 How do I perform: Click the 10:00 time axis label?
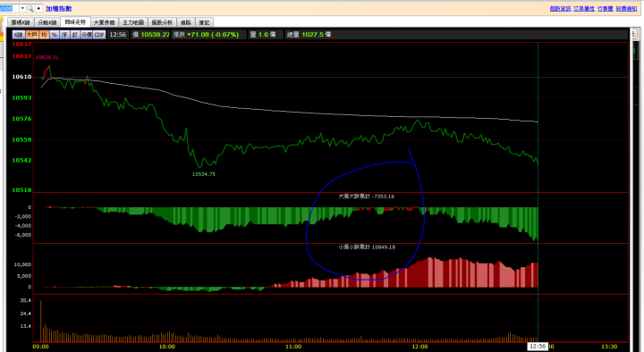click(166, 347)
